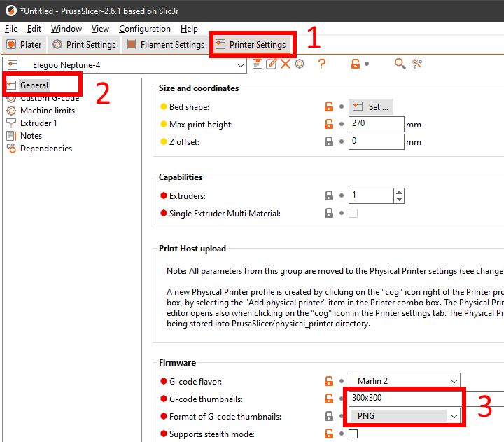Click the lock icon for Extruders
Viewport: 504px width, 442px height.
[329, 195]
